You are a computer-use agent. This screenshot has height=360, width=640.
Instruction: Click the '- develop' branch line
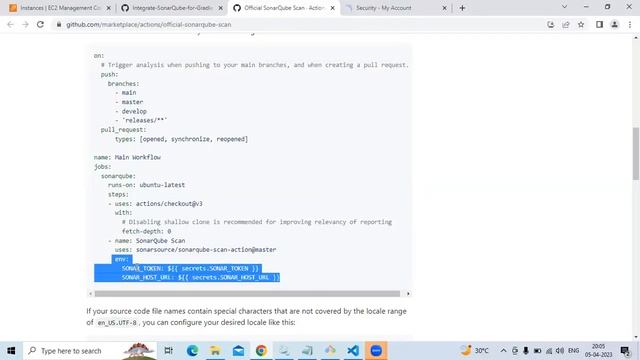click(131, 111)
